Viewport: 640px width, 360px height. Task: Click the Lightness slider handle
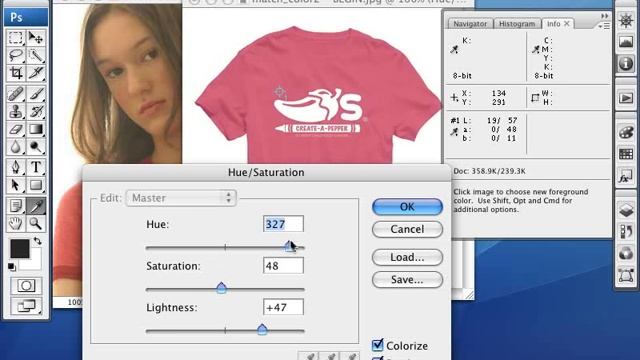tap(262, 329)
